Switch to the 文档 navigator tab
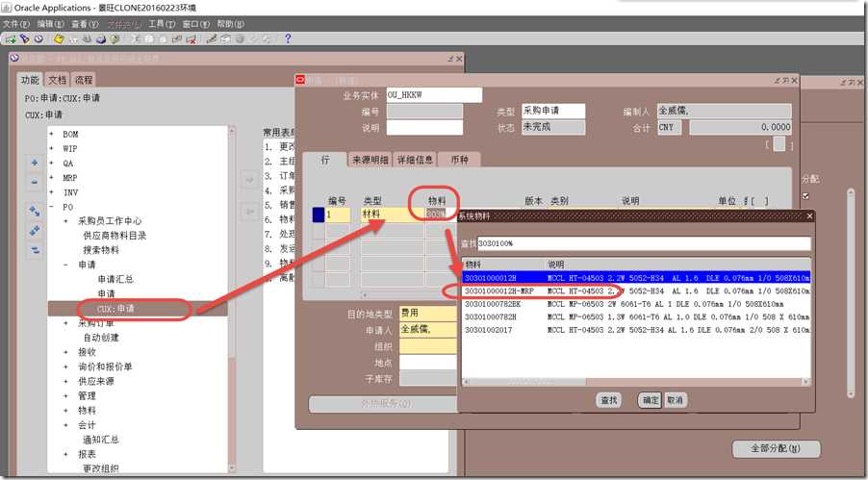The width and height of the screenshot is (868, 480). (x=57, y=80)
